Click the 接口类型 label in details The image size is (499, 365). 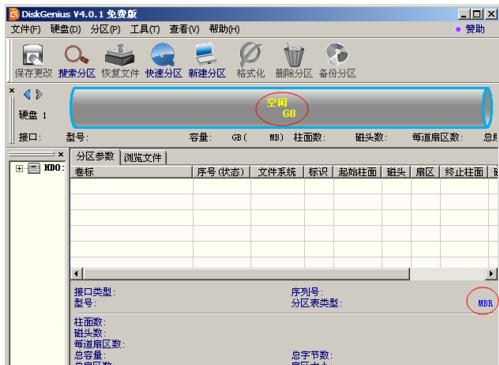[x=94, y=292]
